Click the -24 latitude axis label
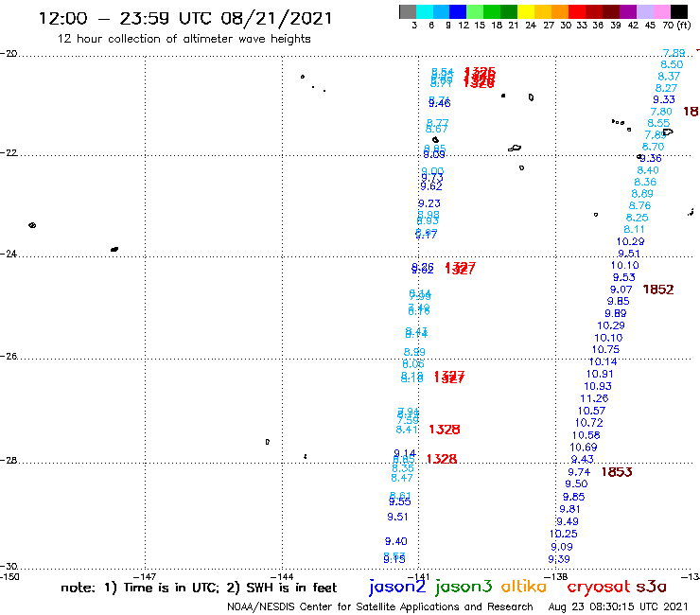This screenshot has width=700, height=615. [x=9, y=254]
